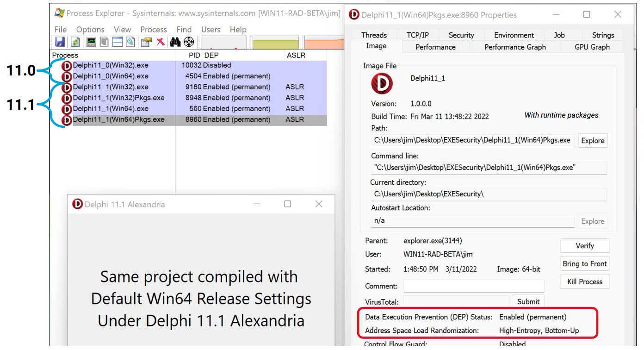Select the Image tab

[376, 46]
